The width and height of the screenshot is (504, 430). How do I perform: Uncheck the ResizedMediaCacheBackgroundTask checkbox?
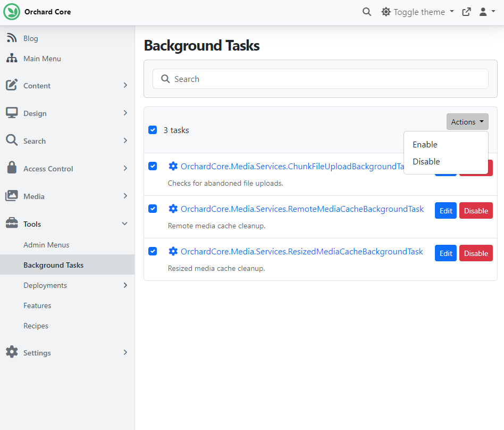(x=153, y=251)
